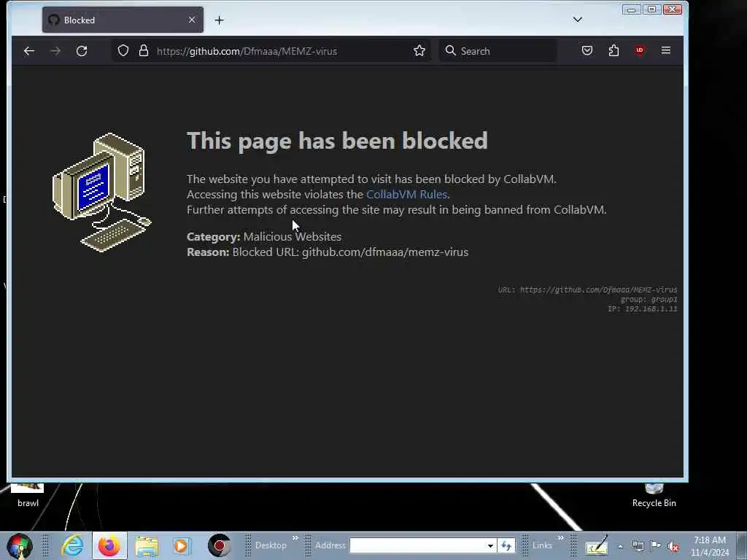The width and height of the screenshot is (747, 560).
Task: Click the IP address footer text
Action: point(642,309)
